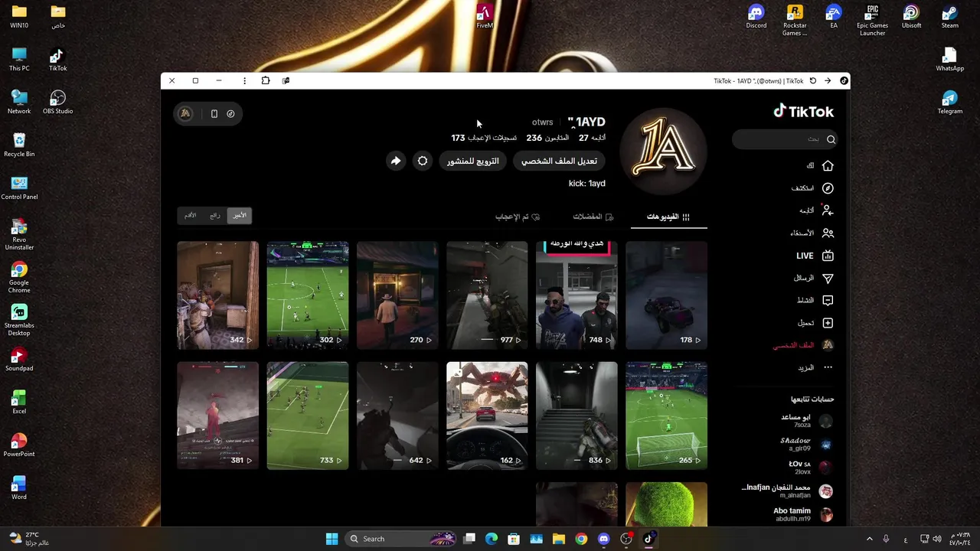The image size is (980, 551).
Task: Click the otwrs username text
Action: tap(542, 122)
